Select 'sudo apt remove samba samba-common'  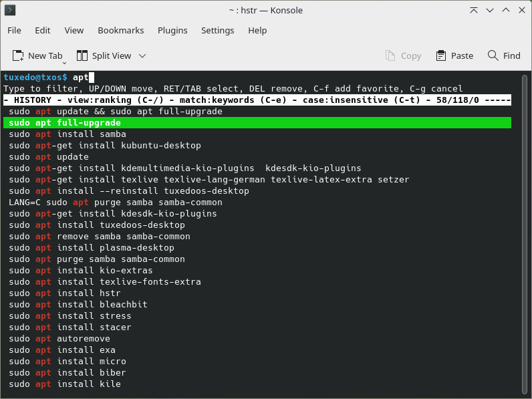point(100,237)
